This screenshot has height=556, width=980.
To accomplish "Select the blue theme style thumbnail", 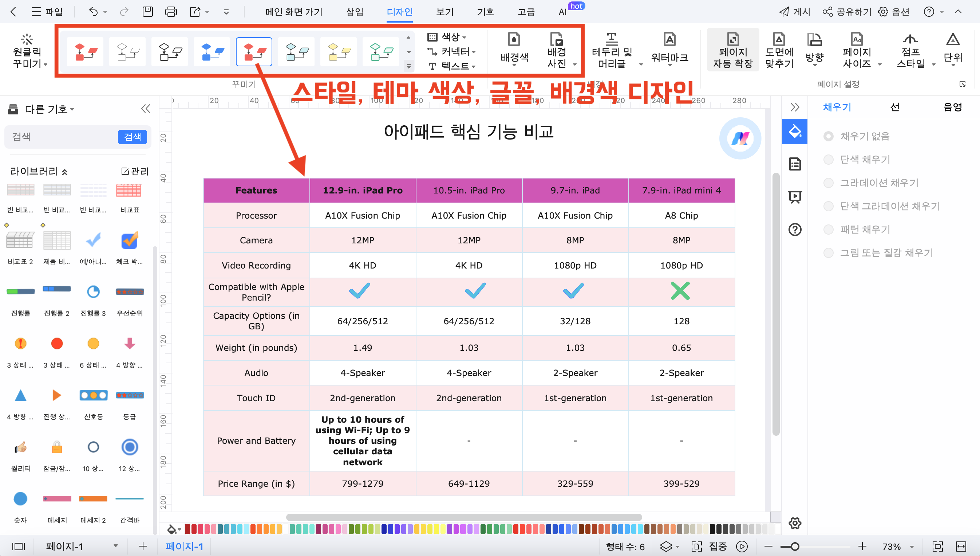I will point(212,51).
